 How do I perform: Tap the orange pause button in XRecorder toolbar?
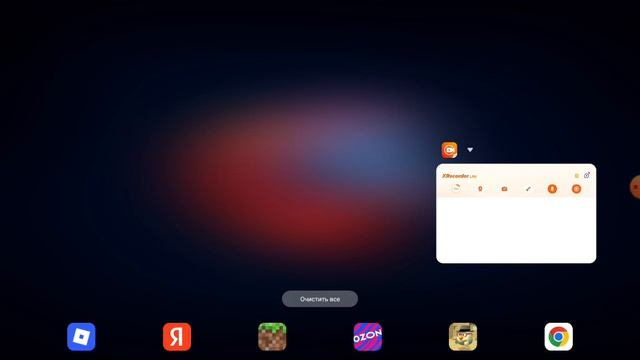[x=552, y=189]
